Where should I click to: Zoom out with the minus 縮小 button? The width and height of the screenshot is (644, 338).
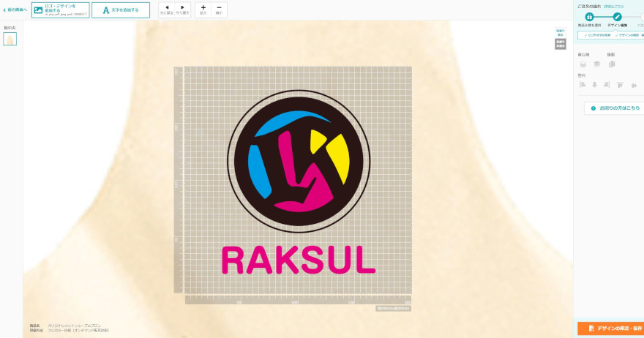(x=219, y=10)
